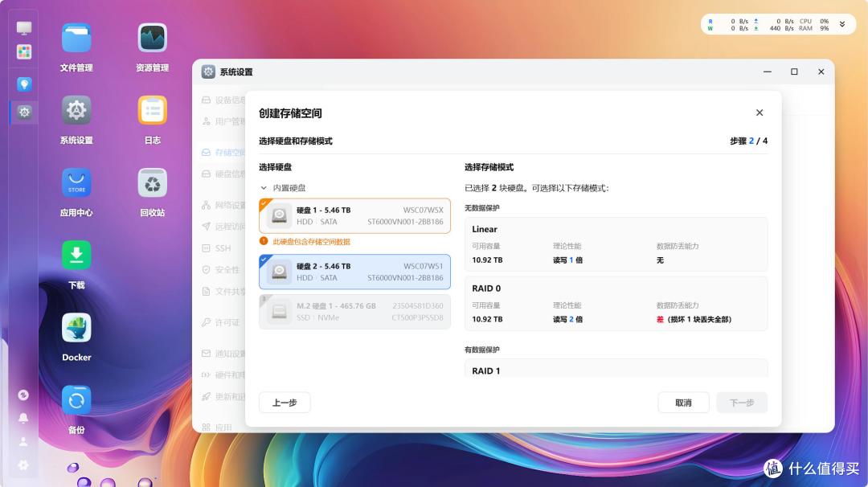Open 硬盘信息 in settings sidebar

pyautogui.click(x=223, y=174)
